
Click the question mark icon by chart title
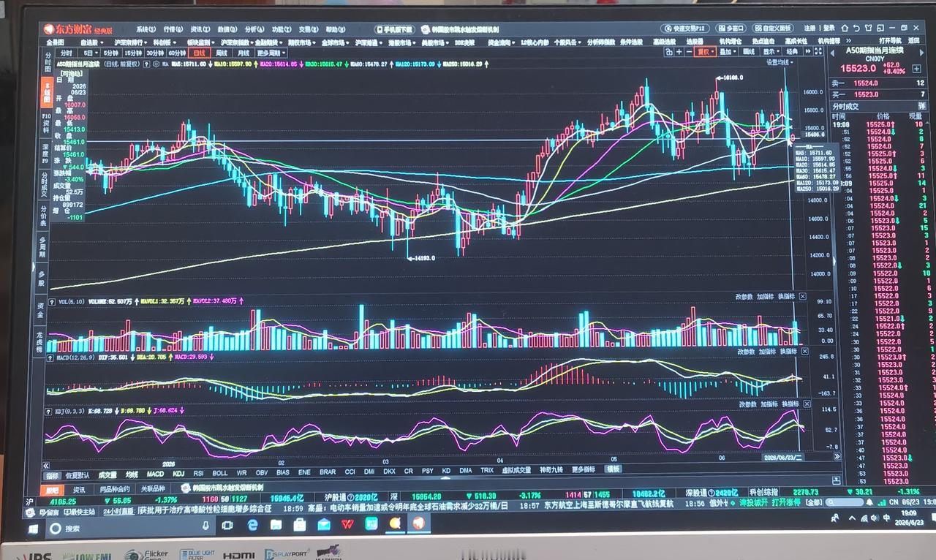[146, 64]
